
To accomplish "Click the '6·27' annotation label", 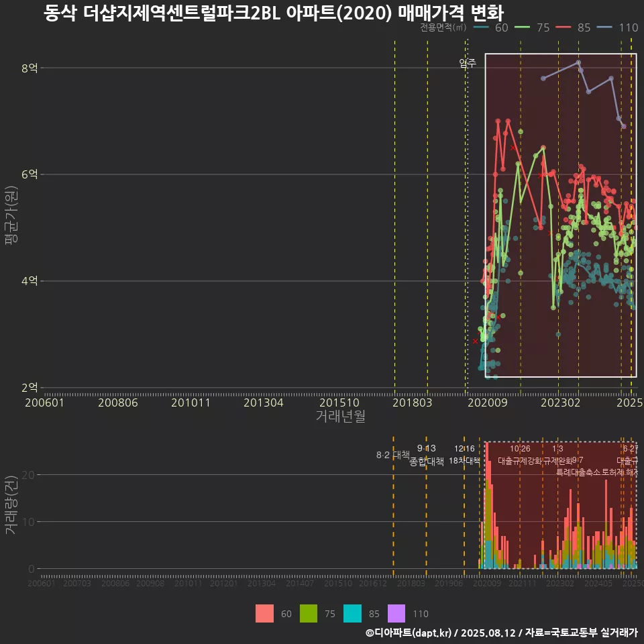I will [x=631, y=449].
